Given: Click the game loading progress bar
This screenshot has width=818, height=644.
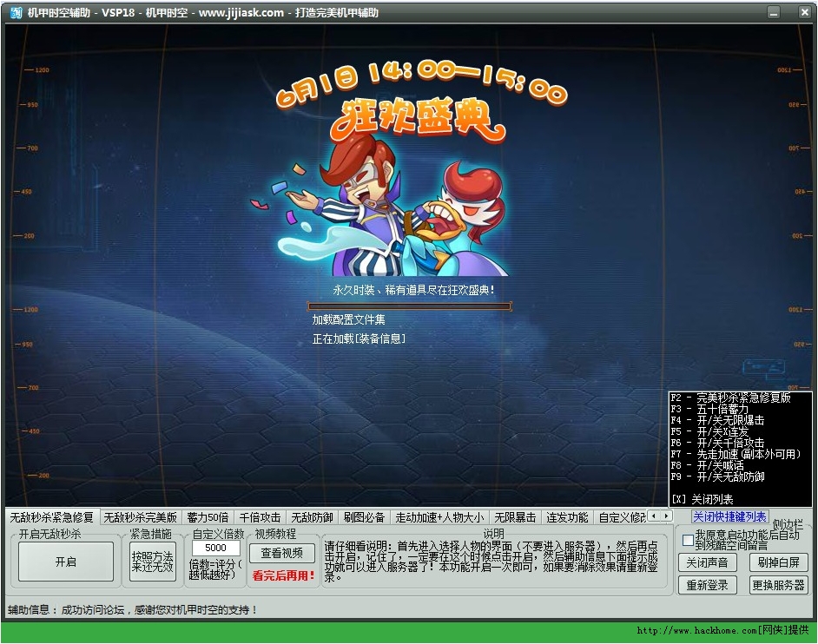Looking at the screenshot, I should [410, 306].
